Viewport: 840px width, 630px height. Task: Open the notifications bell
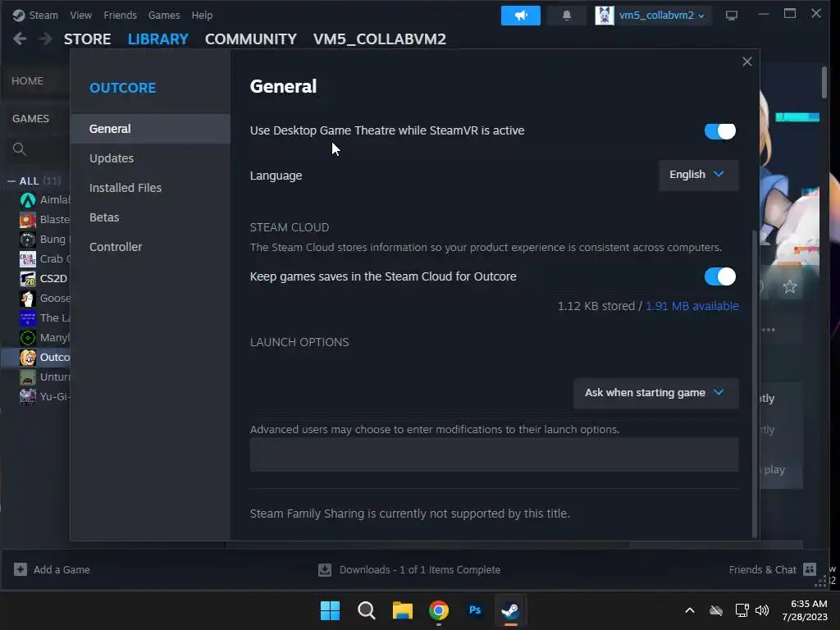click(566, 16)
